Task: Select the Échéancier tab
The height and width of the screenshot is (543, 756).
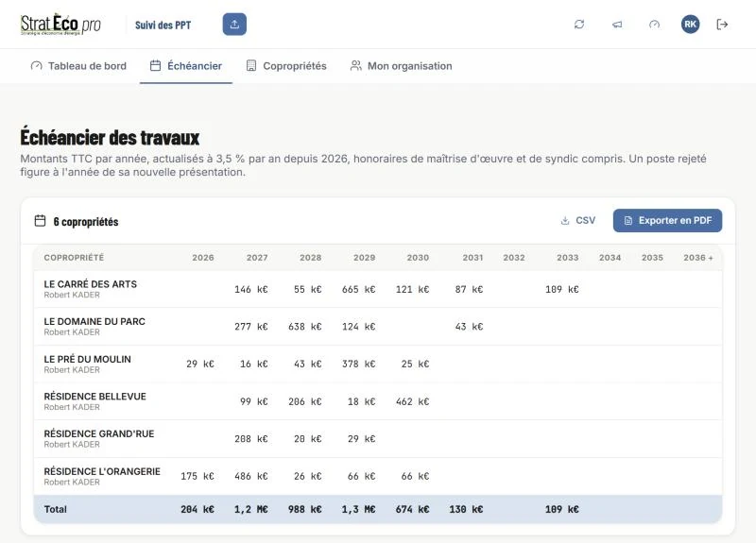Action: (186, 66)
